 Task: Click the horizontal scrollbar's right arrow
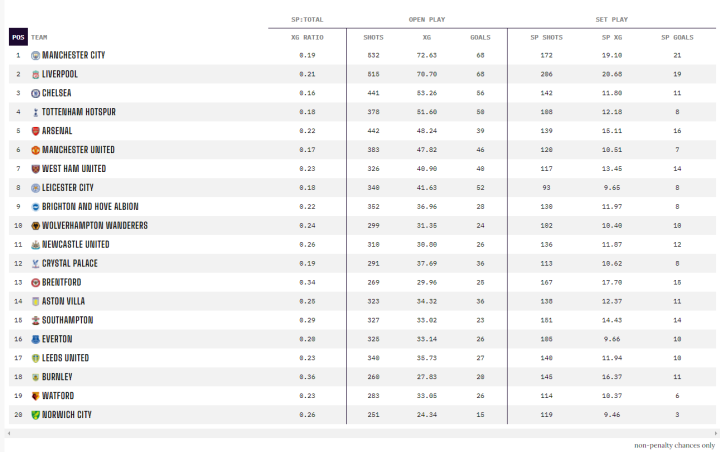point(714,433)
